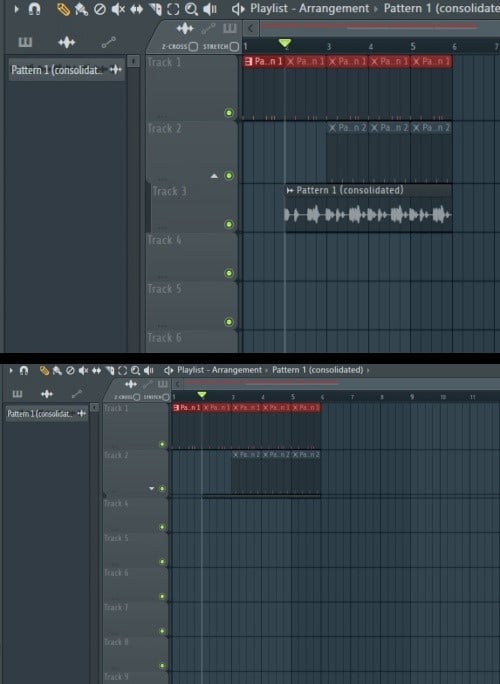This screenshot has height=684, width=500.
Task: Select first 'Pa..n 1' clip on upper Track 1
Action: (264, 62)
